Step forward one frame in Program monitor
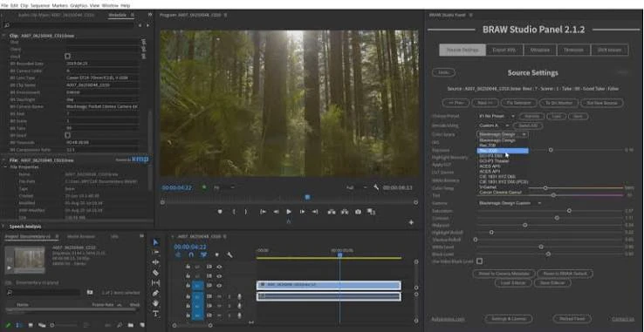The width and height of the screenshot is (644, 332). (302, 212)
